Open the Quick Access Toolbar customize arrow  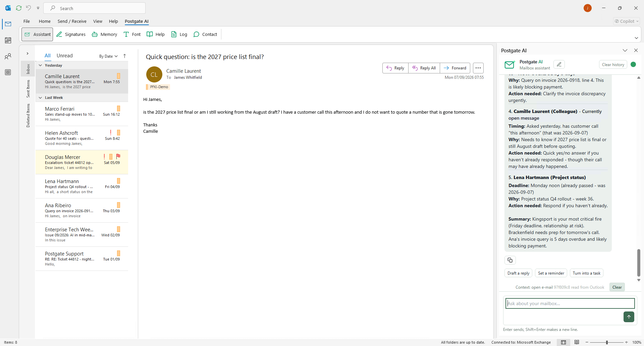[38, 8]
